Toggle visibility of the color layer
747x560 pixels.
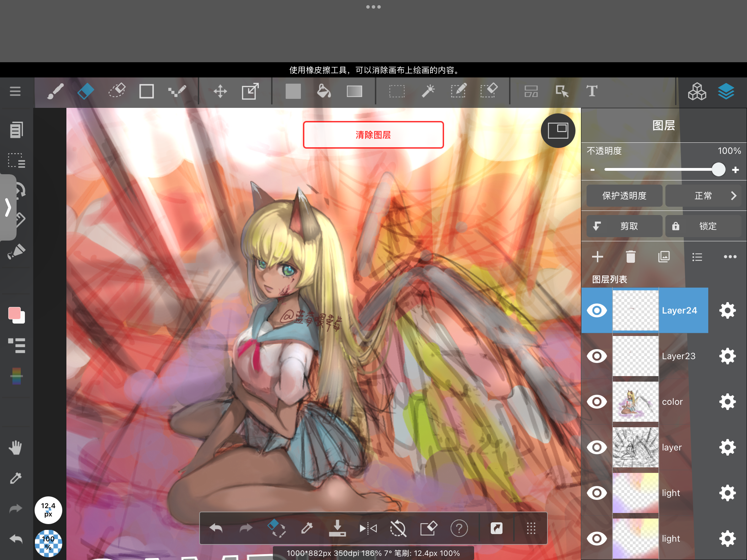point(597,402)
